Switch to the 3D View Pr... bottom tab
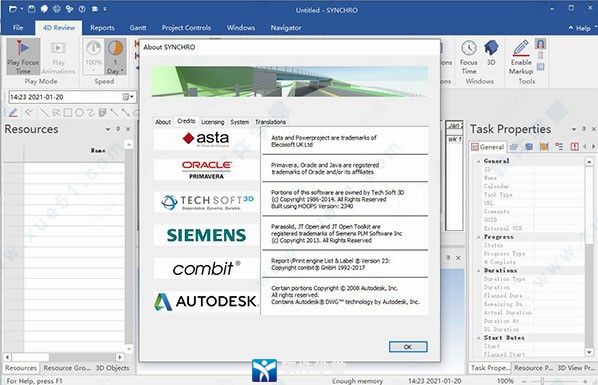Screen dimensions: 598x385 tap(576, 368)
